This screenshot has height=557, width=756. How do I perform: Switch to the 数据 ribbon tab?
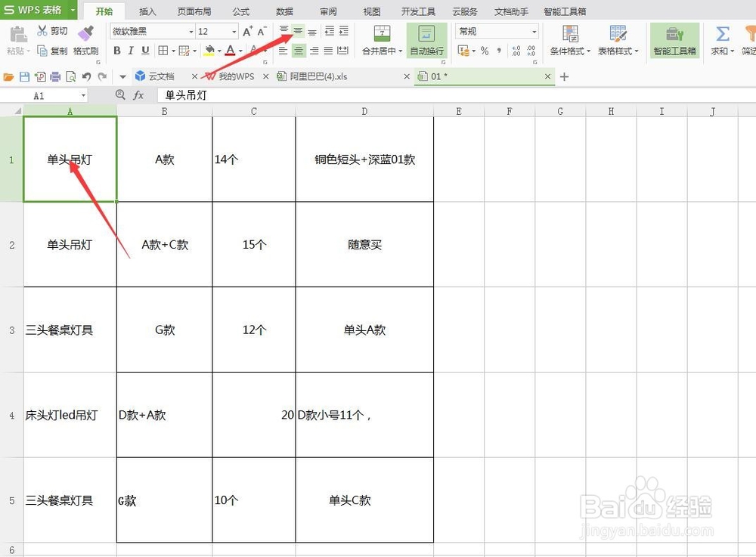pyautogui.click(x=283, y=11)
